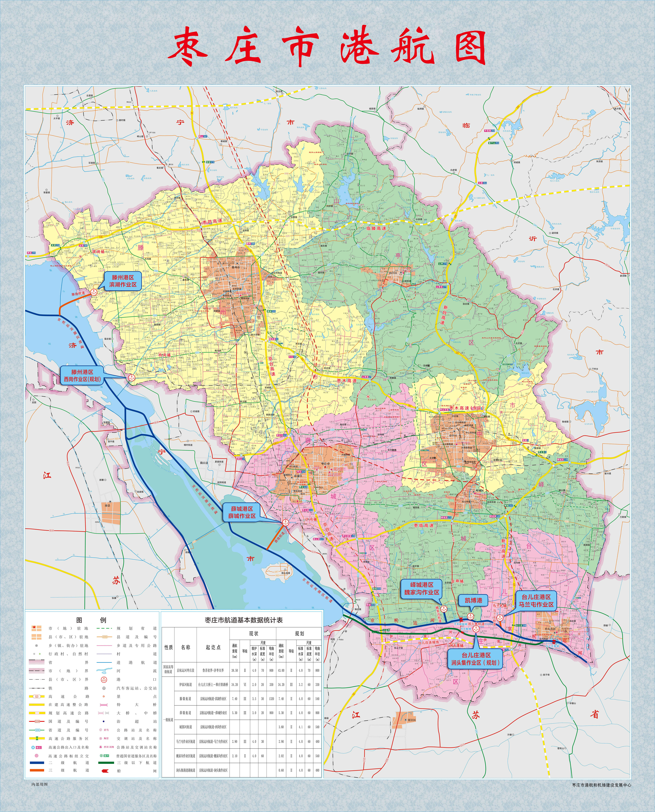655x812 pixels.
Task: Click the anchor icon at 薛城作业区 port
Action: pos(286,523)
